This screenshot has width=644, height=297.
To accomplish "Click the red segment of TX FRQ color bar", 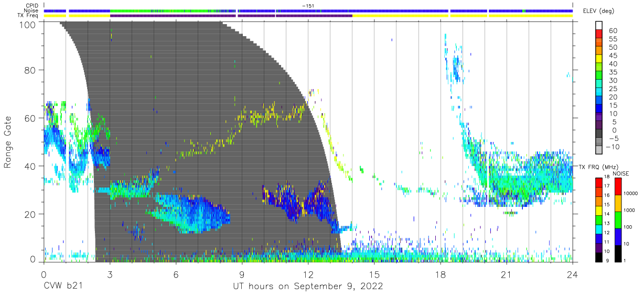I will pos(599,183).
